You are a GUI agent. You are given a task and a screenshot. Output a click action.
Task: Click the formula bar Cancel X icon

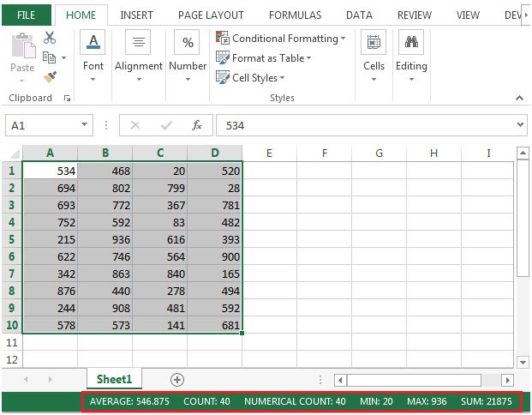pyautogui.click(x=135, y=125)
